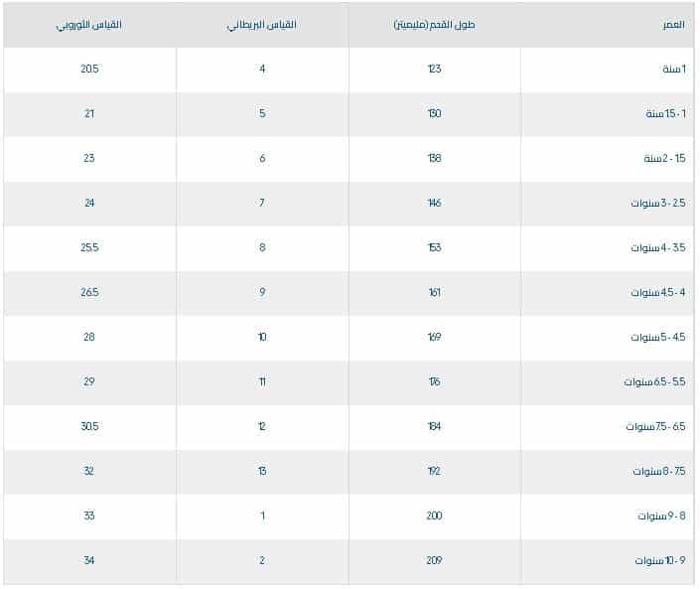Select the British size 11 cell
This screenshot has width=700, height=589.
[x=262, y=382]
